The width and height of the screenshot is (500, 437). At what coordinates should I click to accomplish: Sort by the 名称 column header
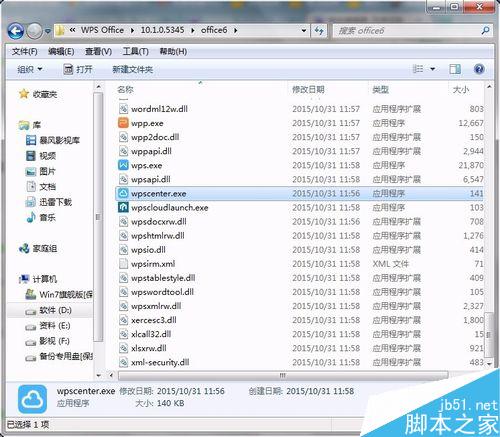pos(125,89)
